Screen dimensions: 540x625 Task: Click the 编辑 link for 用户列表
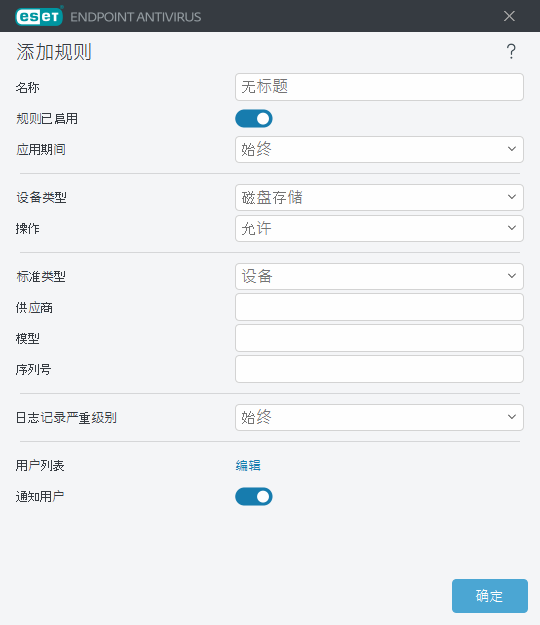[248, 465]
